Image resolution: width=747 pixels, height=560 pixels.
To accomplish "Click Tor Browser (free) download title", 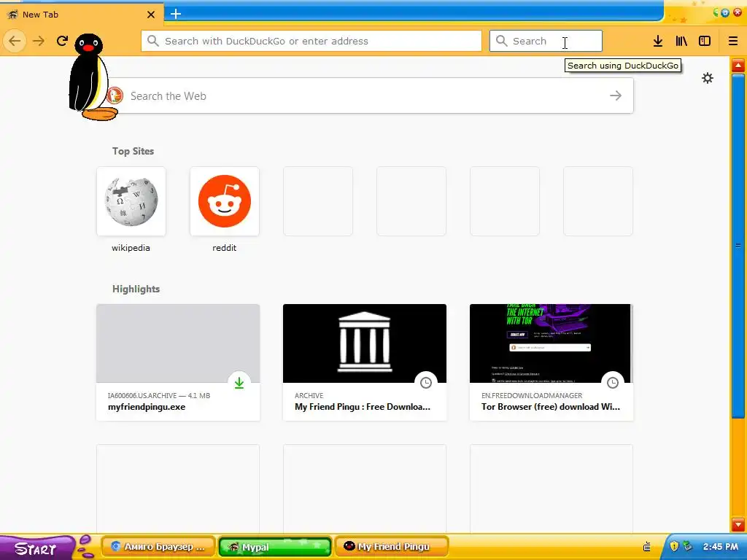I will coord(550,407).
